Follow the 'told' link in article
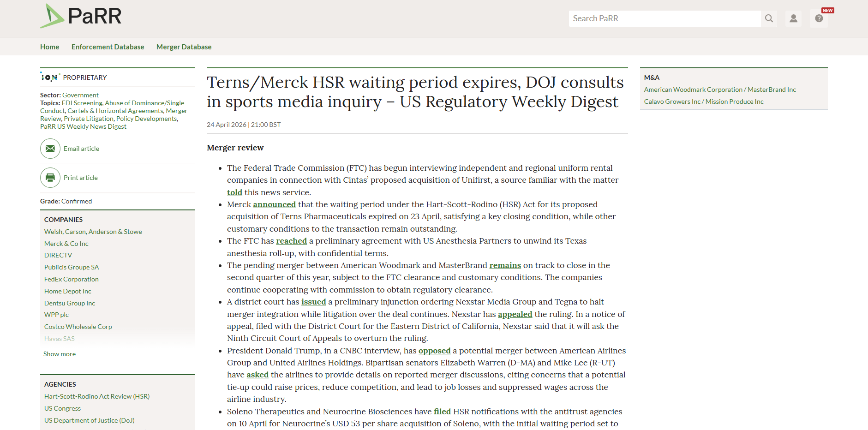The width and height of the screenshot is (868, 430). coord(234,192)
